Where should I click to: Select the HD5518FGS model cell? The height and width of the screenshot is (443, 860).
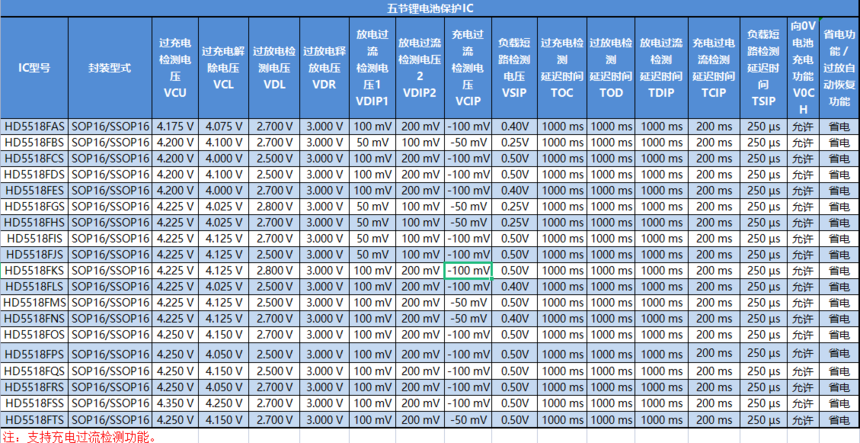pos(35,207)
